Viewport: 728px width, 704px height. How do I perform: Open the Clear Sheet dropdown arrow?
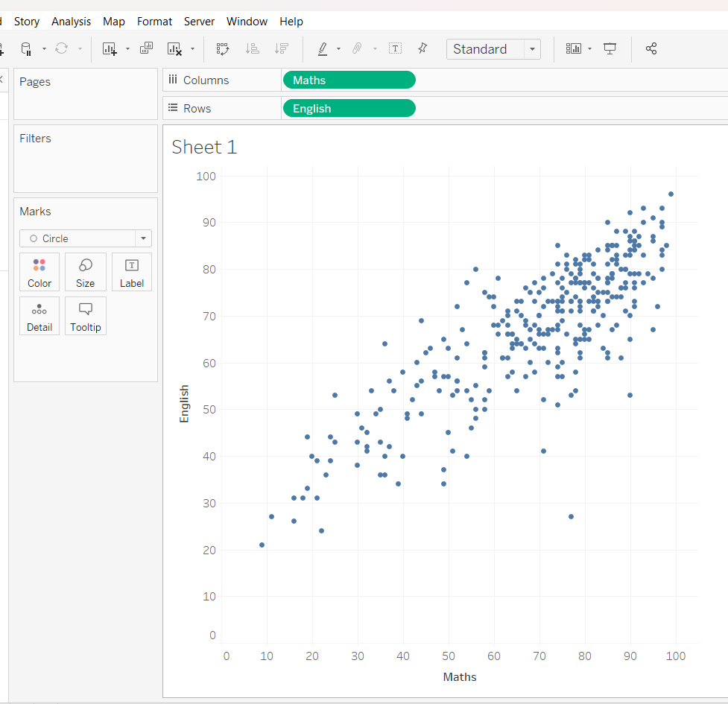click(192, 49)
